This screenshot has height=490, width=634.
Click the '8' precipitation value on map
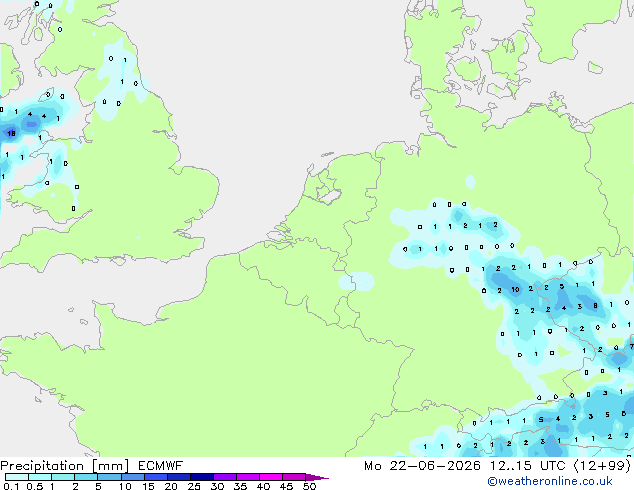coord(595,306)
